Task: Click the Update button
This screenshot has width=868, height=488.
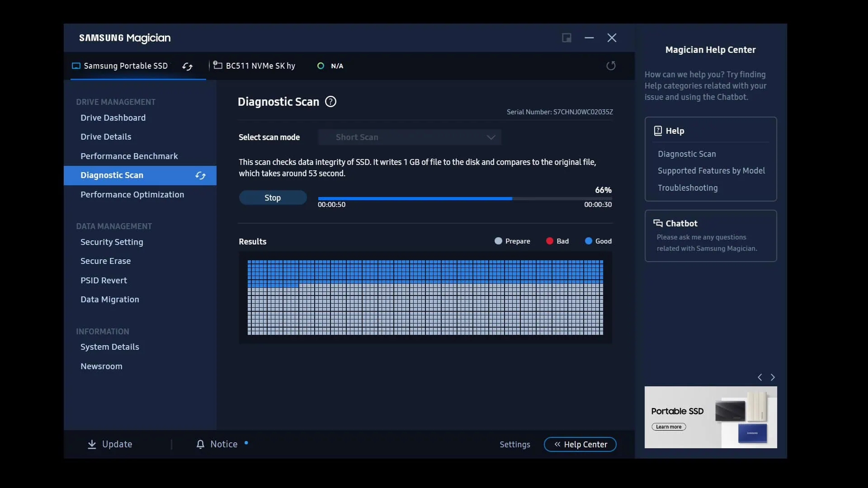Action: 110,445
